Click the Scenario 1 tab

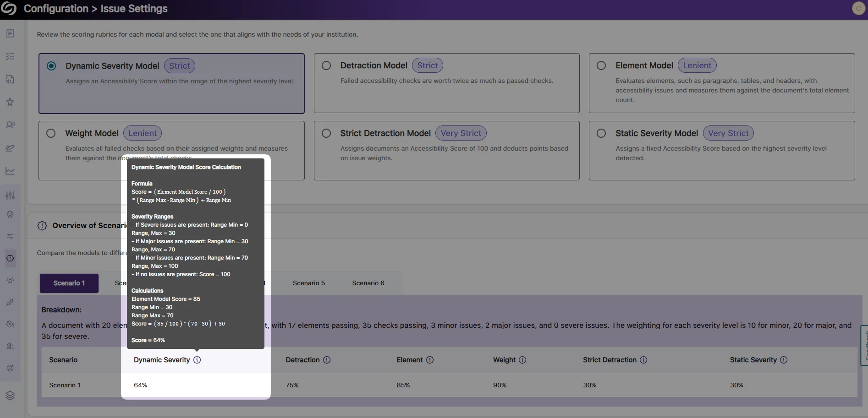pyautogui.click(x=69, y=283)
